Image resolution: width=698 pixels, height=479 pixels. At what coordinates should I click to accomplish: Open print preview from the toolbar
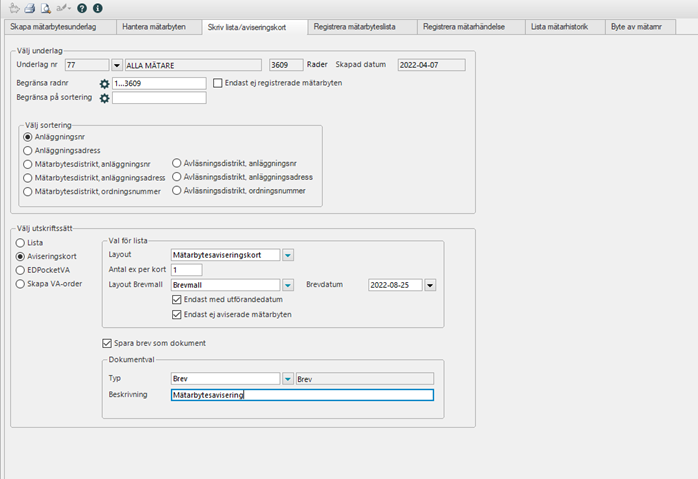click(45, 8)
